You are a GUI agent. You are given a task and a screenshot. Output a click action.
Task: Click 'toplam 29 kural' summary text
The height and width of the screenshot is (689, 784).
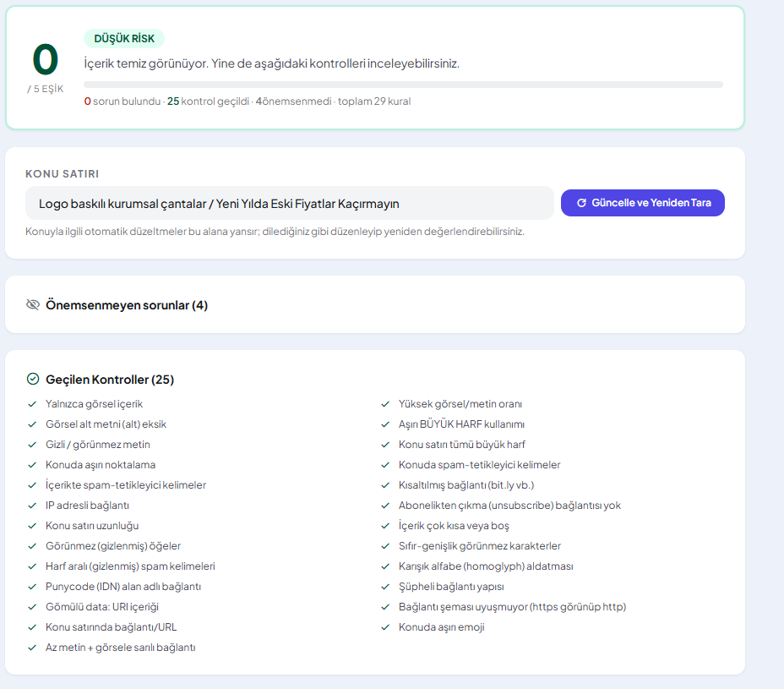coord(374,101)
